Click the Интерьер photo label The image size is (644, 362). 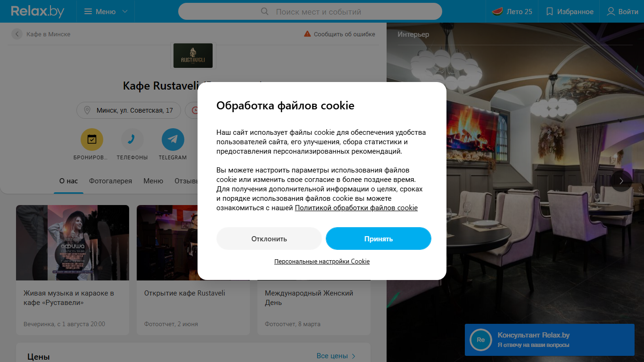[x=413, y=34]
